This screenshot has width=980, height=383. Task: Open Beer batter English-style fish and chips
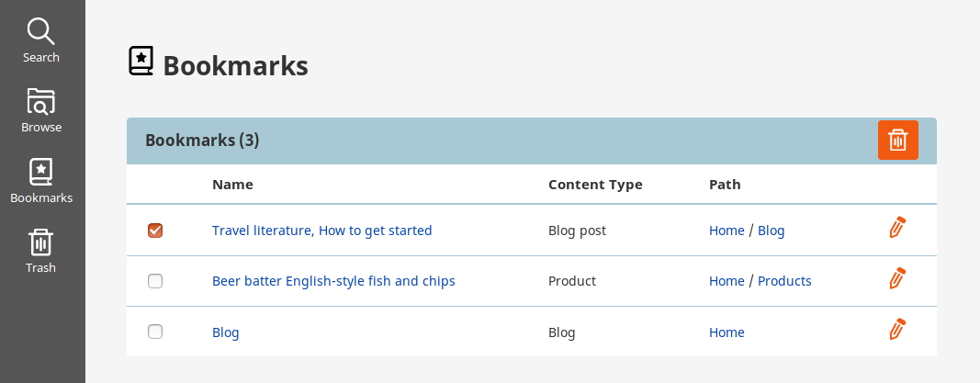tap(333, 281)
